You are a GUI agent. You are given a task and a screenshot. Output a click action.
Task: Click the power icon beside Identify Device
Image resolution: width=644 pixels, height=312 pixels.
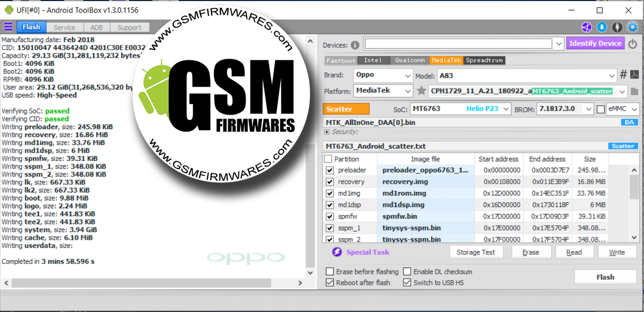point(632,44)
